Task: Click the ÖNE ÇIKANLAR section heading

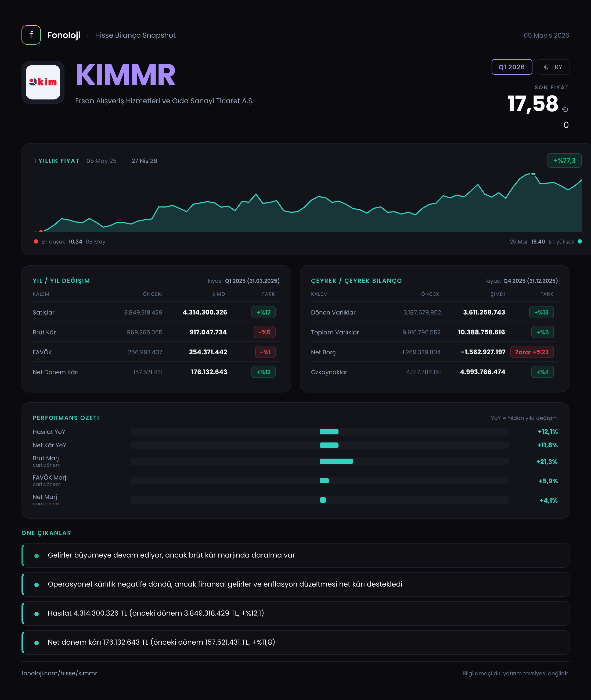Action: click(46, 533)
